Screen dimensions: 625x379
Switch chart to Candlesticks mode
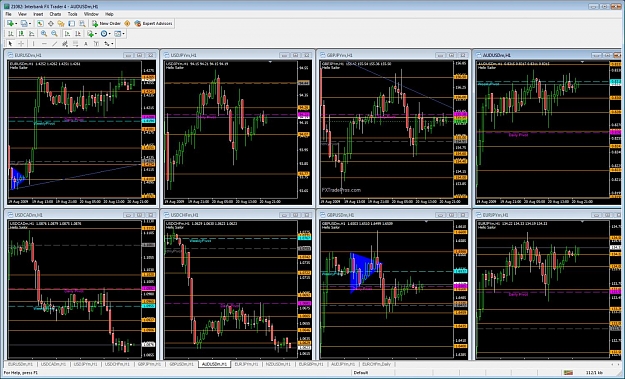[x=21, y=33]
